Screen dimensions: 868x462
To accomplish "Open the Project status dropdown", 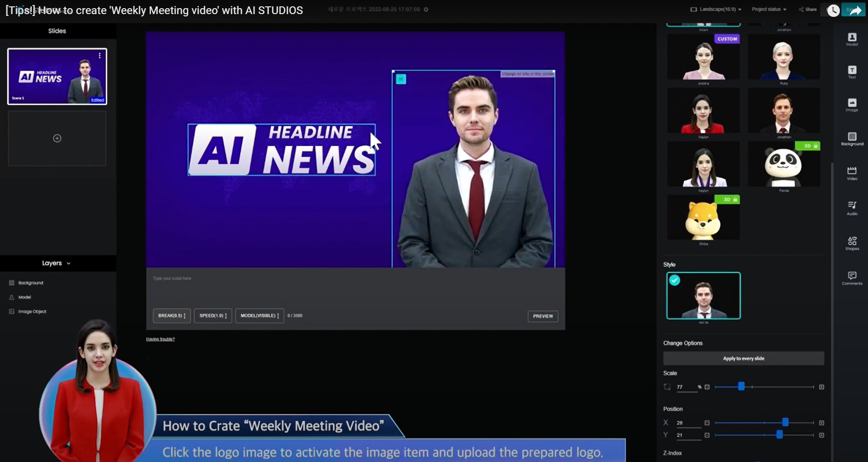I will coord(769,9).
